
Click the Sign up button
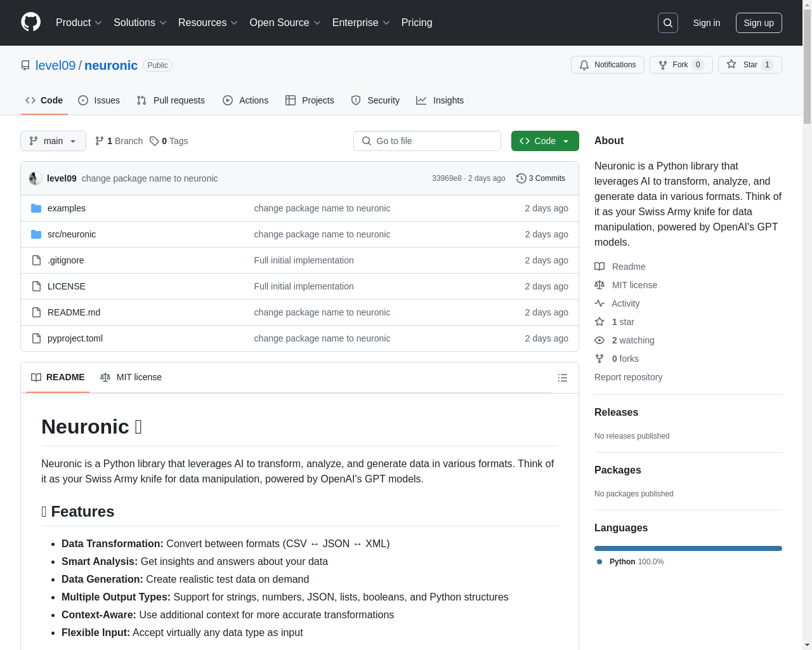(x=759, y=23)
